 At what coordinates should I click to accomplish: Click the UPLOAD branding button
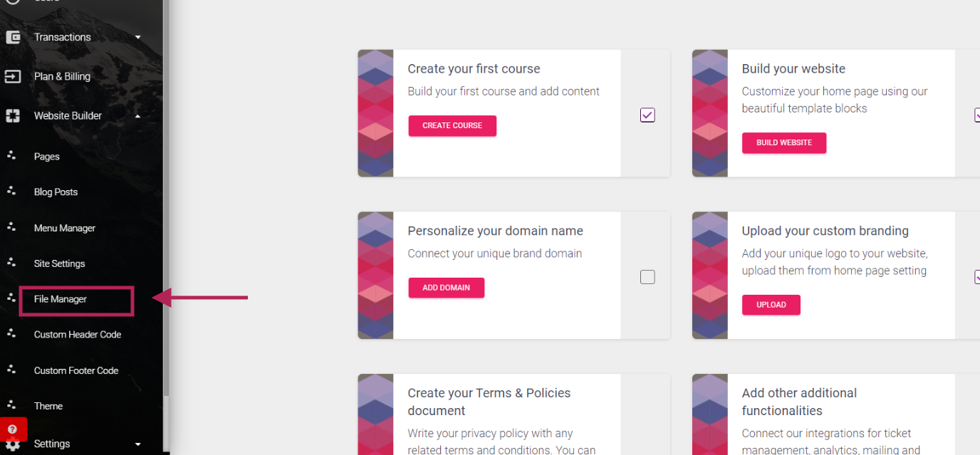click(771, 305)
